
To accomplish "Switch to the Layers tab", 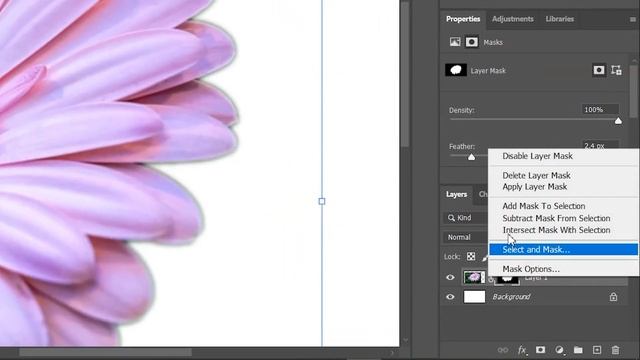I will coord(456,194).
